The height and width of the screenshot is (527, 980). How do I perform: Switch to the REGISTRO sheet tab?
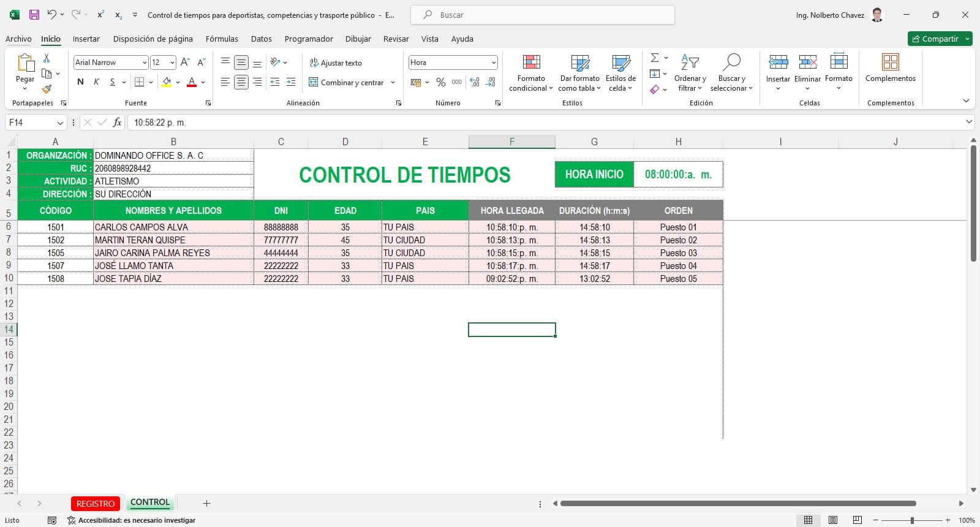tap(96, 504)
